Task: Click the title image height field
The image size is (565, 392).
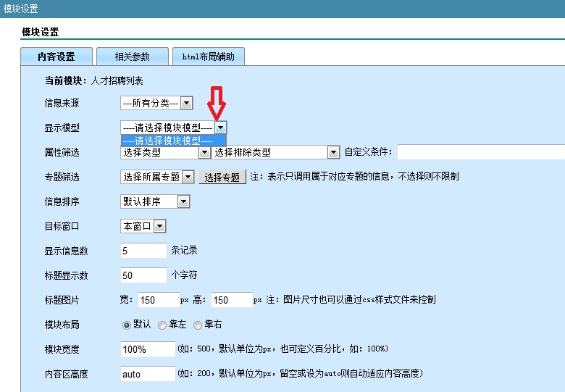Action: tap(230, 300)
